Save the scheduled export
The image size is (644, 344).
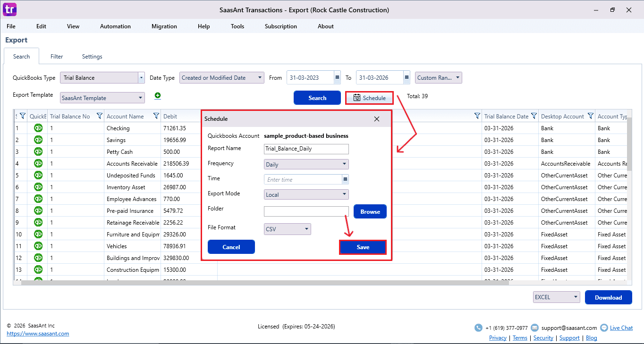point(363,247)
